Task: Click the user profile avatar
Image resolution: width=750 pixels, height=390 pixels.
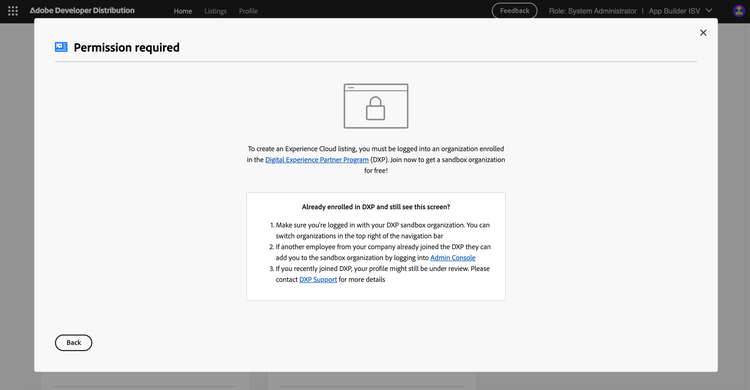Action: point(739,11)
